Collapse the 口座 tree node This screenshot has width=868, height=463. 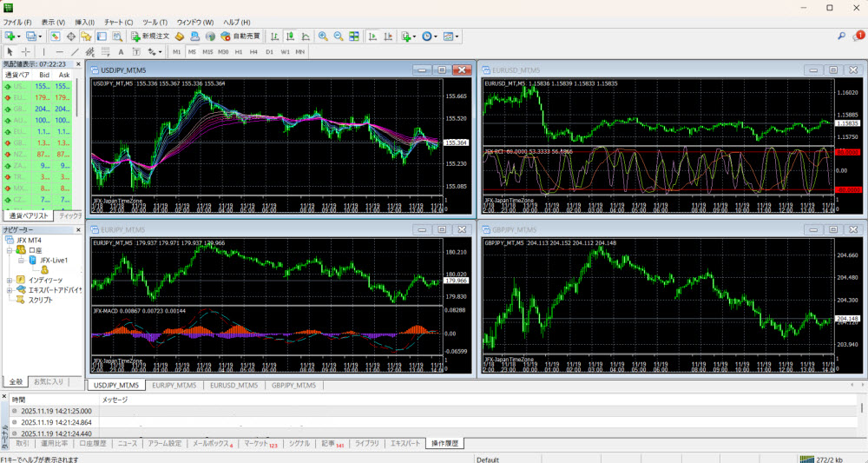[x=10, y=250]
